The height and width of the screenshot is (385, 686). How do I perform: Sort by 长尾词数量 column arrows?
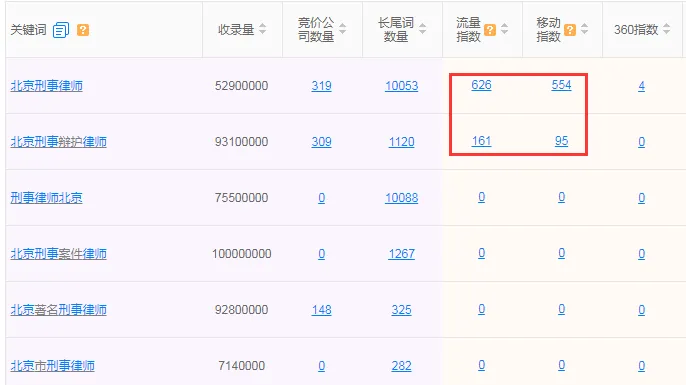pos(423,29)
